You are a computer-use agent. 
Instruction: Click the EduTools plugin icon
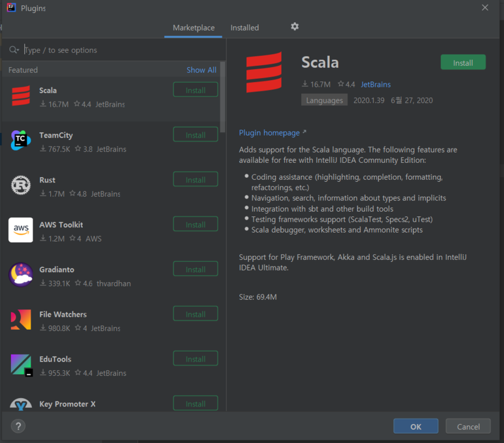(22, 365)
